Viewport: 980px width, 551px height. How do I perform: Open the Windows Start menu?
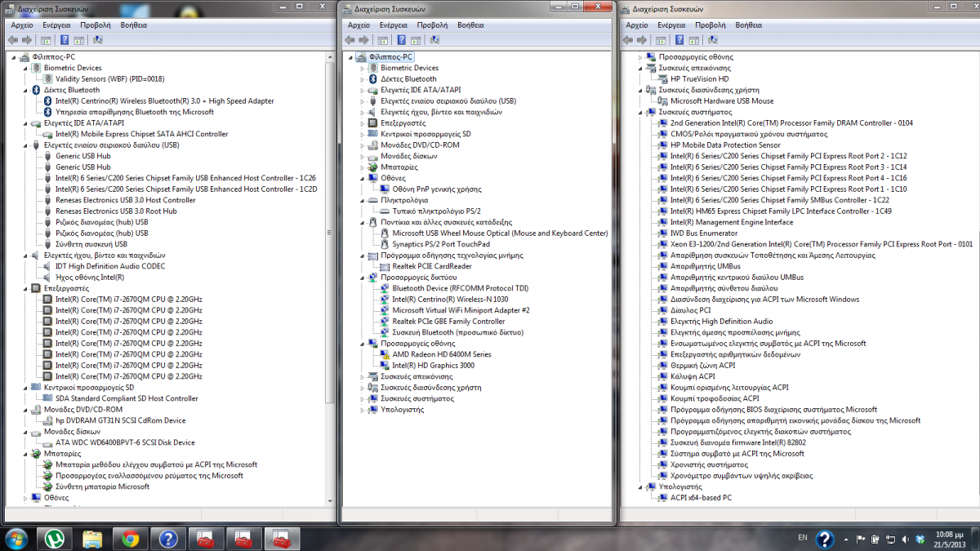(x=16, y=539)
